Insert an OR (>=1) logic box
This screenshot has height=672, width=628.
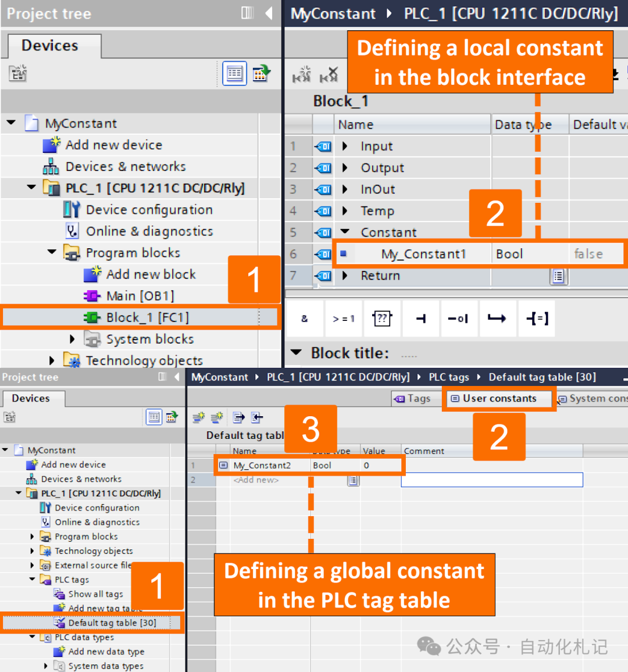click(343, 319)
